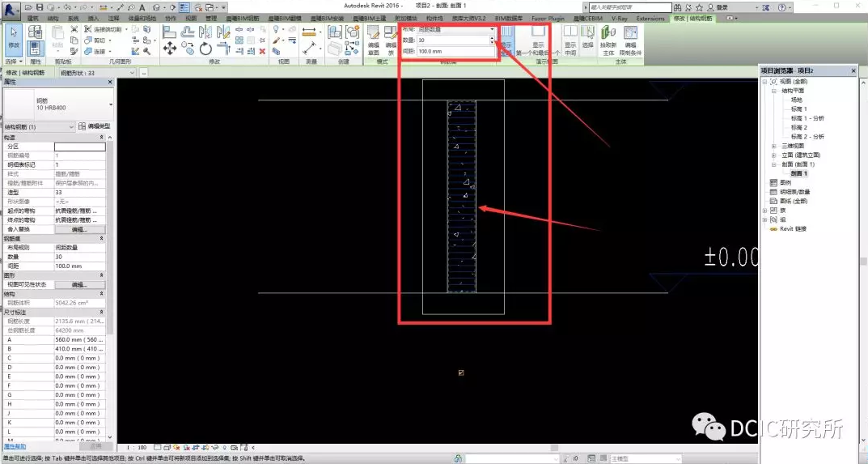Click the view scale 1 : 100

pyautogui.click(x=136, y=447)
